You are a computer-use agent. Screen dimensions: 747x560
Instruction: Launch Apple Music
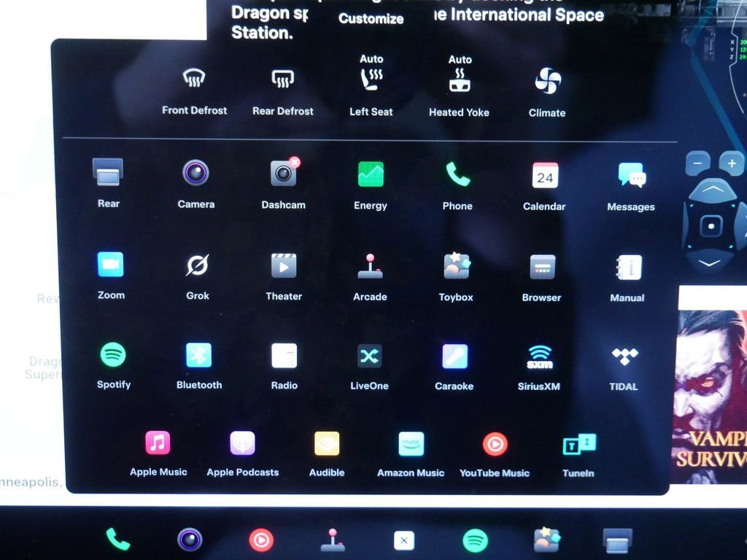click(x=158, y=454)
